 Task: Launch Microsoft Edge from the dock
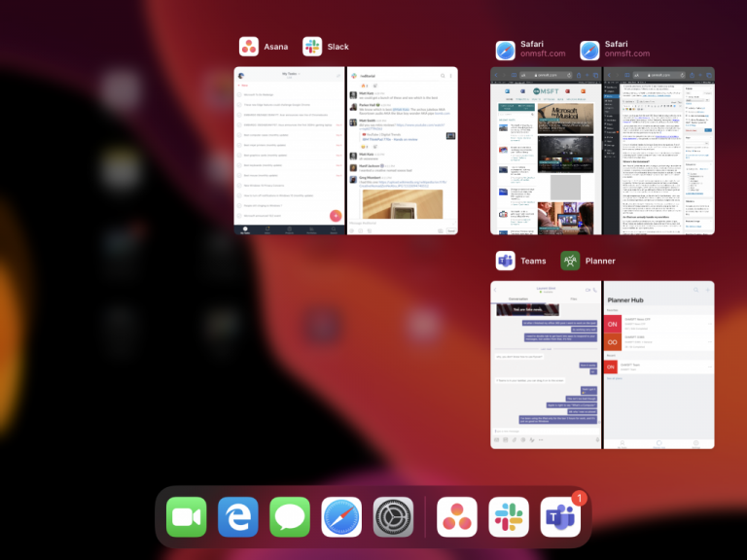238,516
